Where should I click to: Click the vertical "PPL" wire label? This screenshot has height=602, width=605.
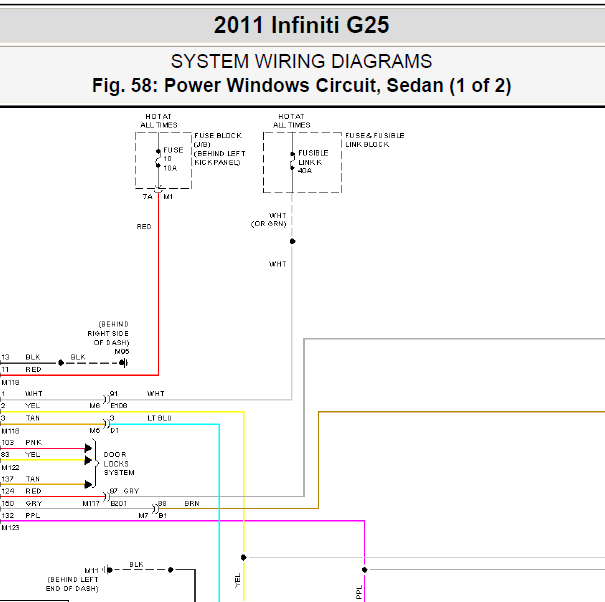pos(359,592)
